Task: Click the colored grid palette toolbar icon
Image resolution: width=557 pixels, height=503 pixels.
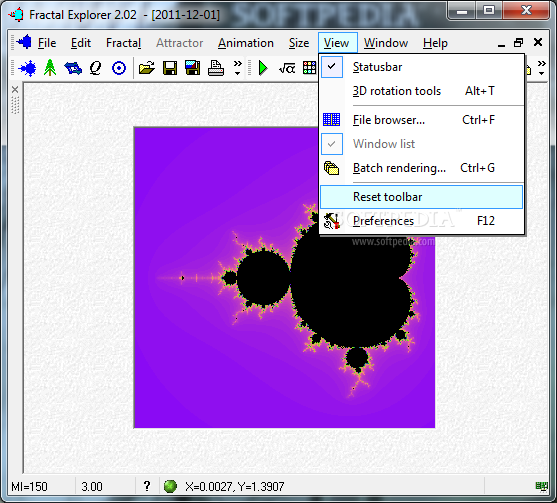Action: coord(309,67)
